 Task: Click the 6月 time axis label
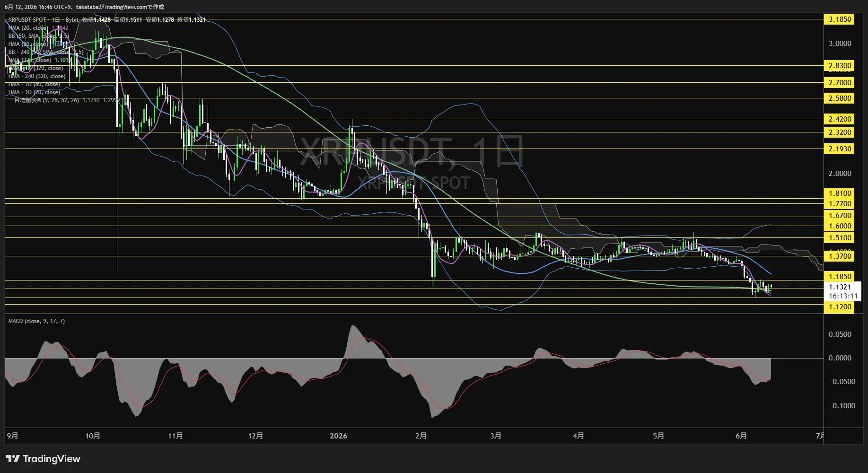click(741, 436)
